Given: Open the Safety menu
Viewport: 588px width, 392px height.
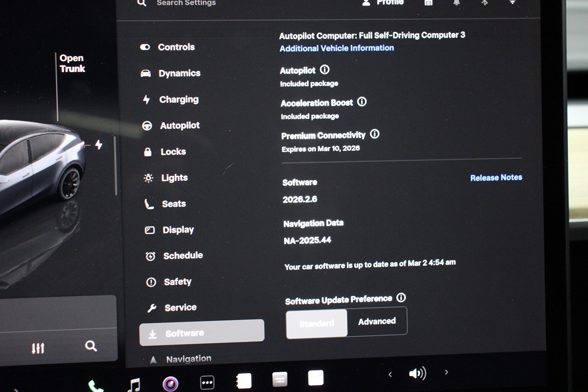Looking at the screenshot, I should pos(169,282).
